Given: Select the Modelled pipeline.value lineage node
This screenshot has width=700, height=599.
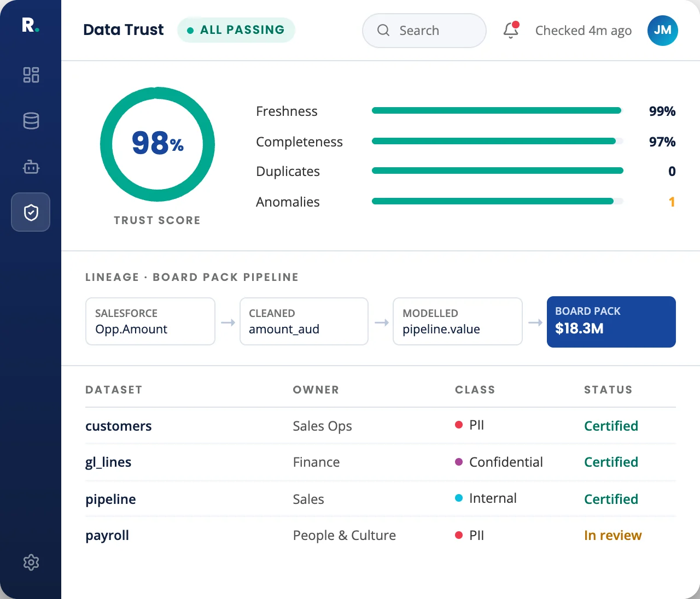Looking at the screenshot, I should pos(458,321).
